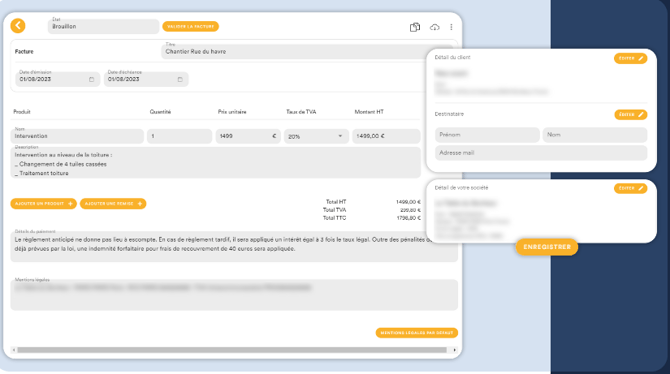Edit the title field Chantier Rue du havre

(295, 52)
